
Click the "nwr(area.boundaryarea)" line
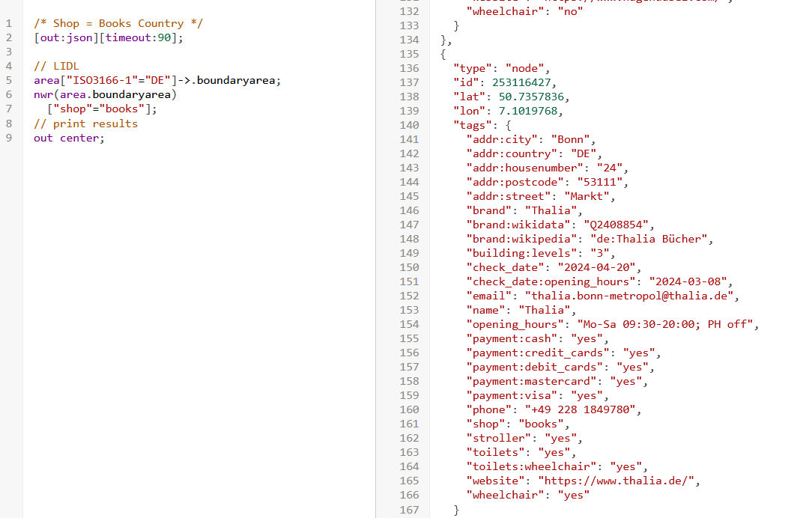tap(105, 94)
